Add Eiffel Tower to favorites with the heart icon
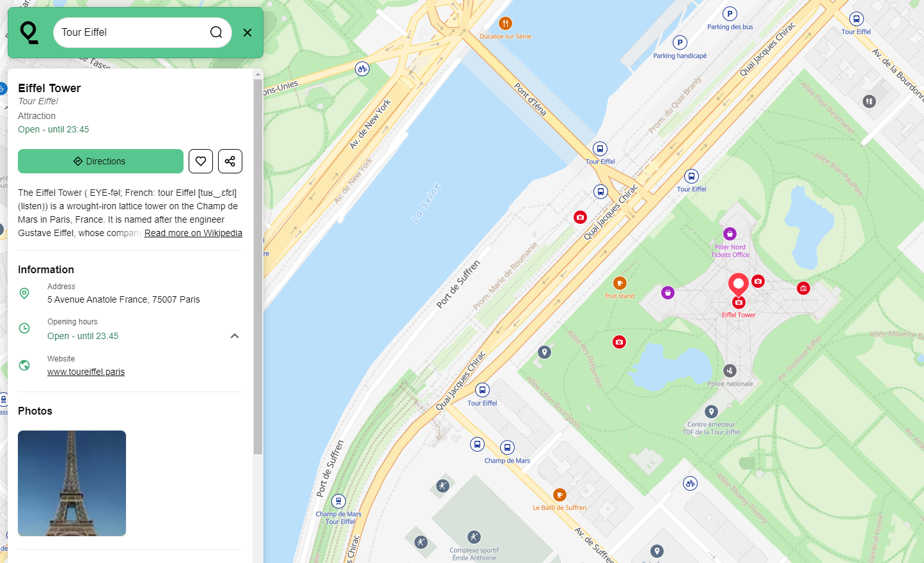 coord(201,161)
